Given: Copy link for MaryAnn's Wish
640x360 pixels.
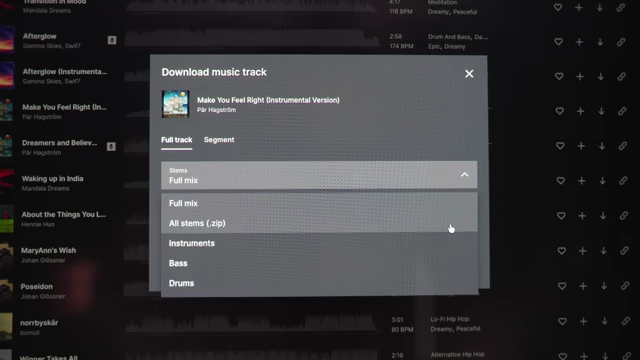Looking at the screenshot, I should [624, 251].
